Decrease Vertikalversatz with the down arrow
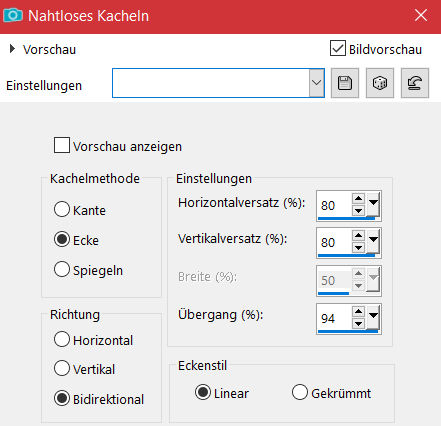Image resolution: width=441 pixels, height=426 pixels. pyautogui.click(x=358, y=248)
